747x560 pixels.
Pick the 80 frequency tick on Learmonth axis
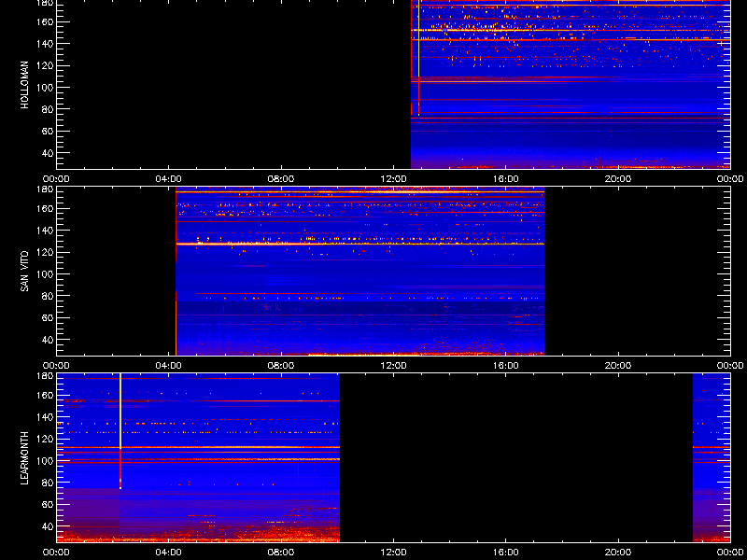(x=49, y=483)
